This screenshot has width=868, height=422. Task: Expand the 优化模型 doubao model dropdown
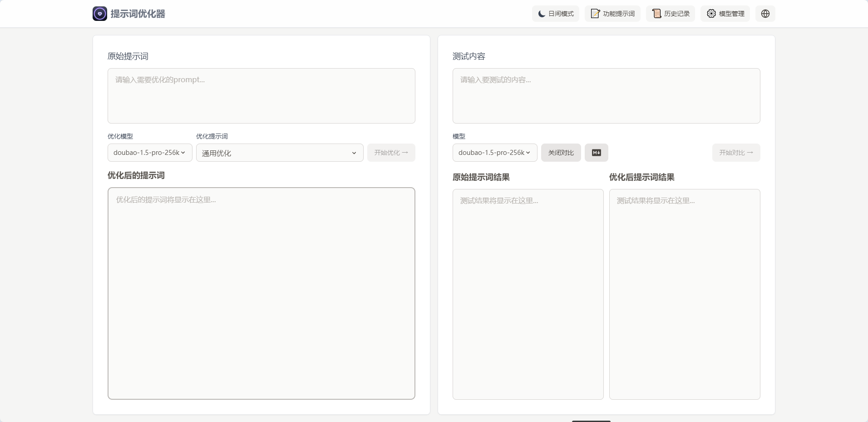tap(149, 153)
